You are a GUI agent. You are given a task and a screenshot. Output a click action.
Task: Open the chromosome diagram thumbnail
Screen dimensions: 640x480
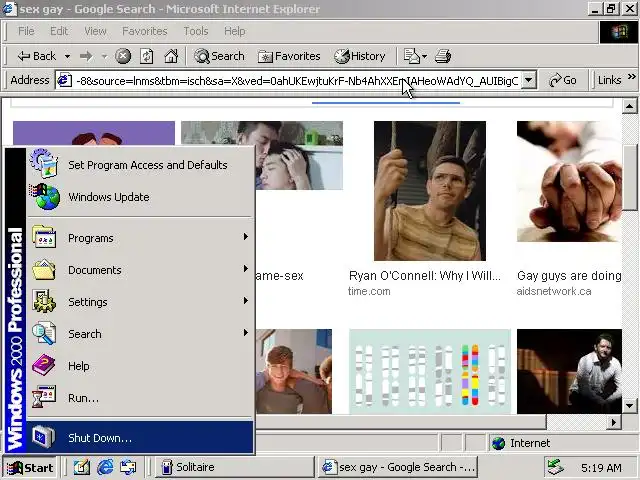pos(430,371)
